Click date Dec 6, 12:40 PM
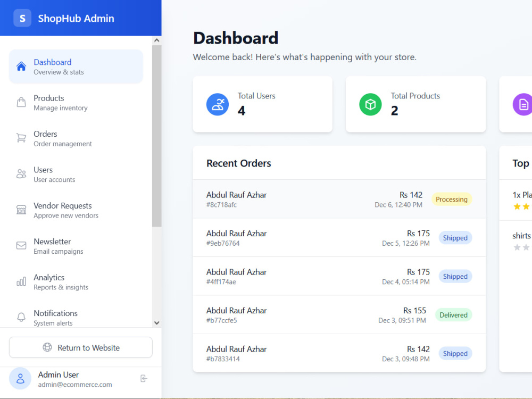532x399 pixels. (398, 205)
